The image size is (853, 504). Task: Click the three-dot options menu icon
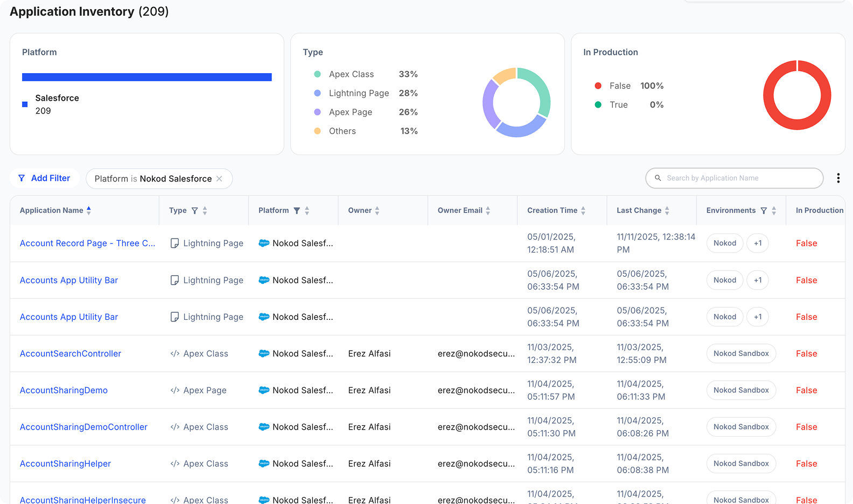(838, 178)
